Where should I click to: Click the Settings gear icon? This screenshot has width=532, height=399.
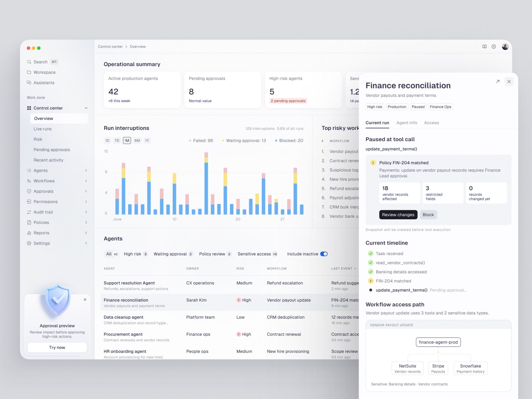(x=29, y=243)
